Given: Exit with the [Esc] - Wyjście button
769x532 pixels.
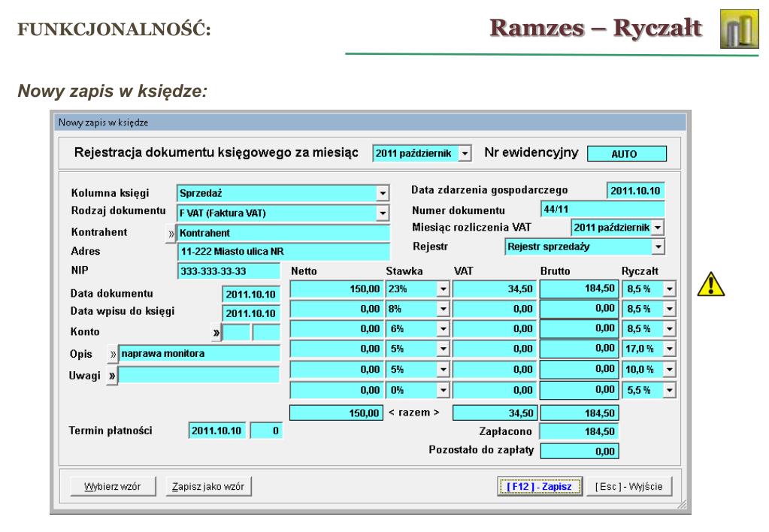Looking at the screenshot, I should [629, 486].
